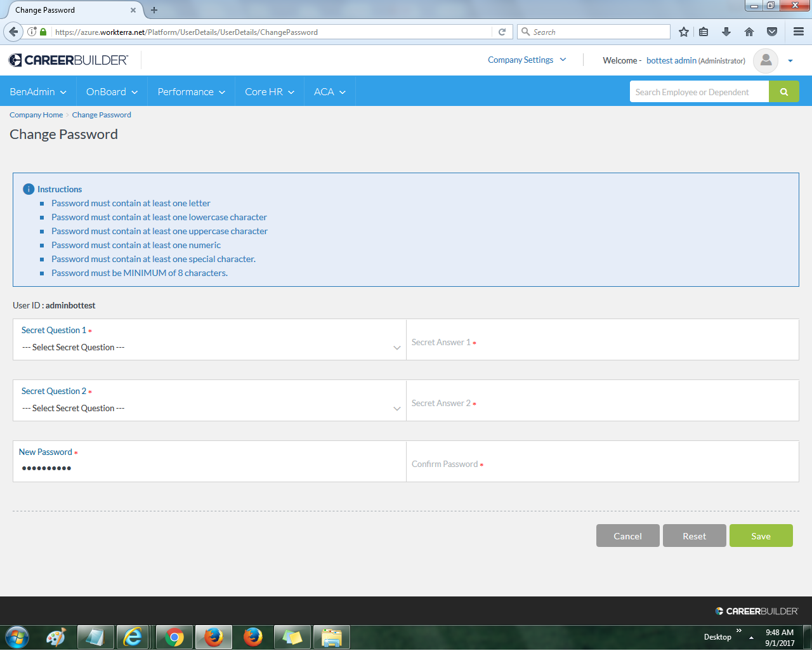Image resolution: width=812 pixels, height=658 pixels.
Task: Open Firefox downloads with the arrow icon
Action: click(726, 32)
